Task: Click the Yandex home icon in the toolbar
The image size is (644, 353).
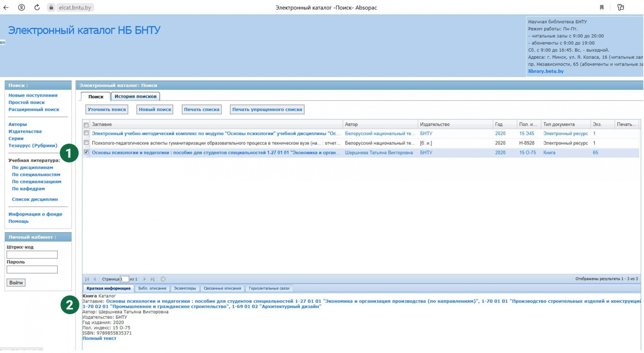Action: pyautogui.click(x=21, y=8)
